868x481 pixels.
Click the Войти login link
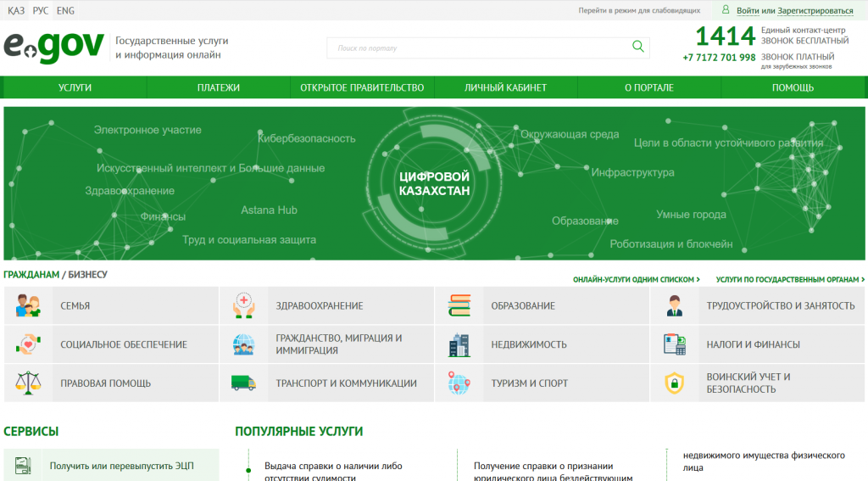[x=748, y=11]
